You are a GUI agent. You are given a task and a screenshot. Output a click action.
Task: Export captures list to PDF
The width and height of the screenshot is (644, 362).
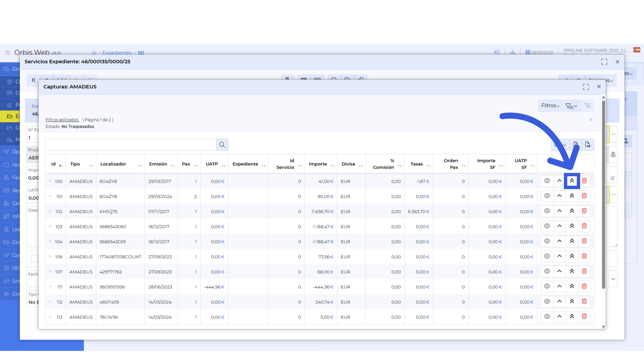pyautogui.click(x=588, y=145)
